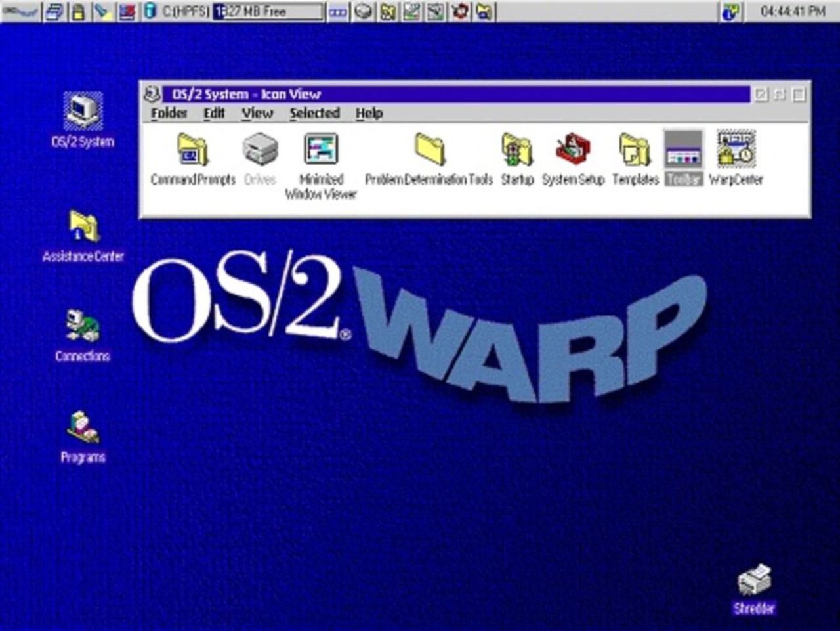Image resolution: width=840 pixels, height=631 pixels.
Task: Open the Programs folder on the desktop
Action: coord(83,427)
